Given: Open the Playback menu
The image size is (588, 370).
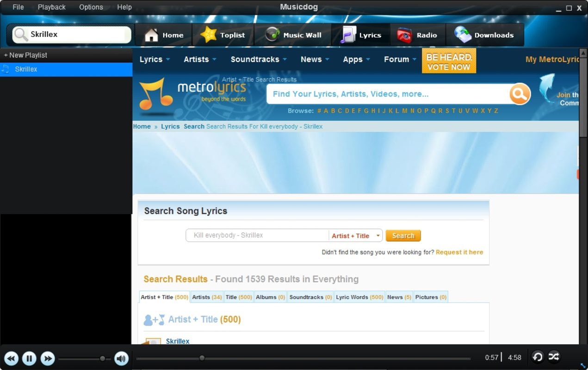Looking at the screenshot, I should click(51, 7).
